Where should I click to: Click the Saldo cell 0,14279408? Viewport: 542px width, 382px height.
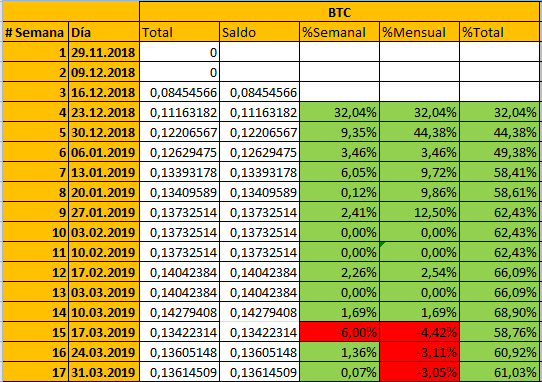pyautogui.click(x=259, y=312)
